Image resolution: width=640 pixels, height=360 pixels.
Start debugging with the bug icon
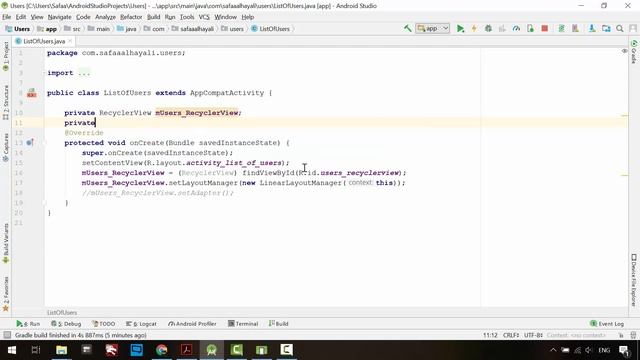click(x=488, y=29)
